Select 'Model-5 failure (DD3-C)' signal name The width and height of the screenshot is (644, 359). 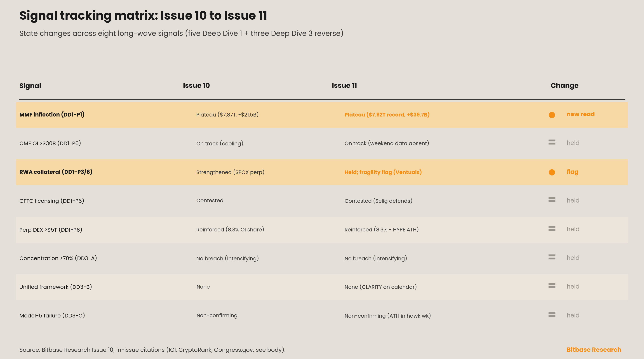point(52,315)
